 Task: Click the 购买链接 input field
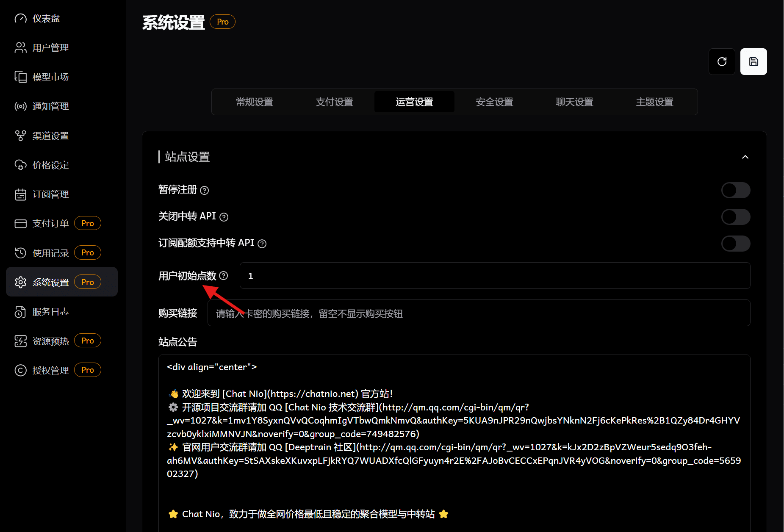pyautogui.click(x=479, y=313)
